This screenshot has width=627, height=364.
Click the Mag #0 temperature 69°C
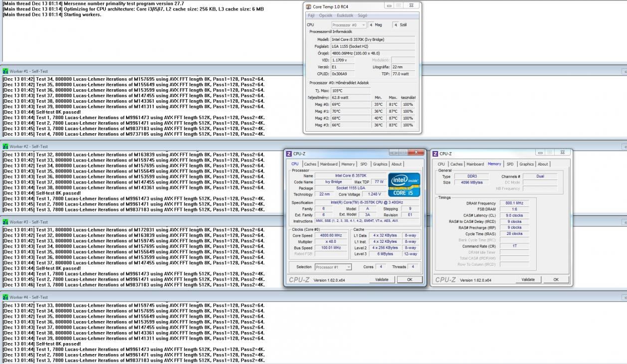coord(351,105)
